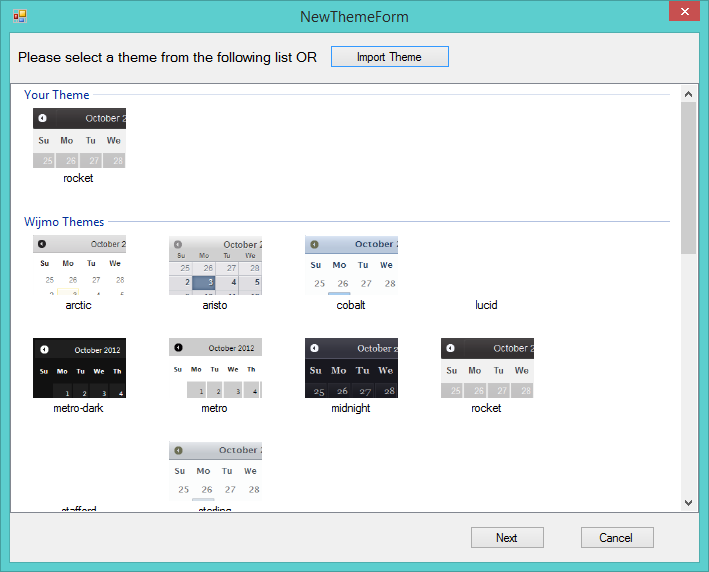This screenshot has height=572, width=709.
Task: Select the cobalt theme thumbnail
Action: tap(351, 265)
